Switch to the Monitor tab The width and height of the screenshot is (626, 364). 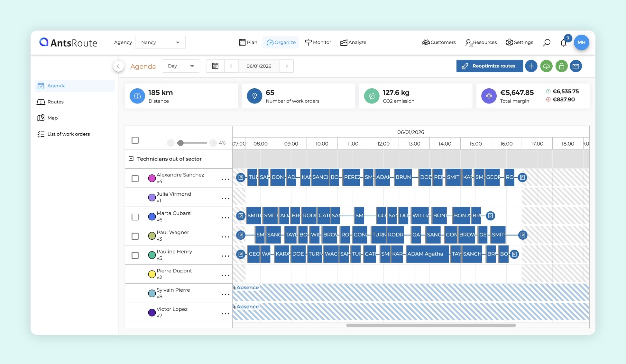[x=318, y=42]
